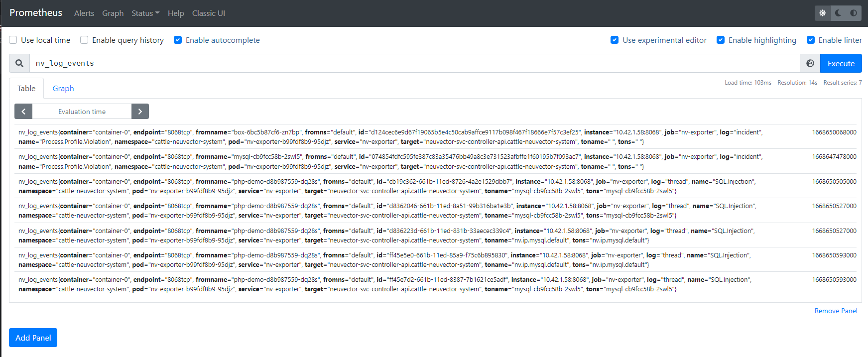Screen dimensions: 868x357
Task: Switch to light theme sun icon
Action: (x=823, y=13)
